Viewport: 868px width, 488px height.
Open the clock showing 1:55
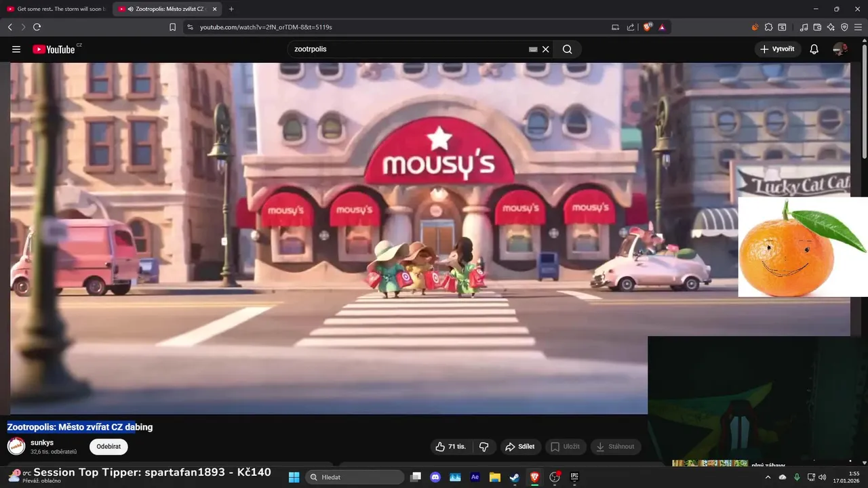[848, 477]
